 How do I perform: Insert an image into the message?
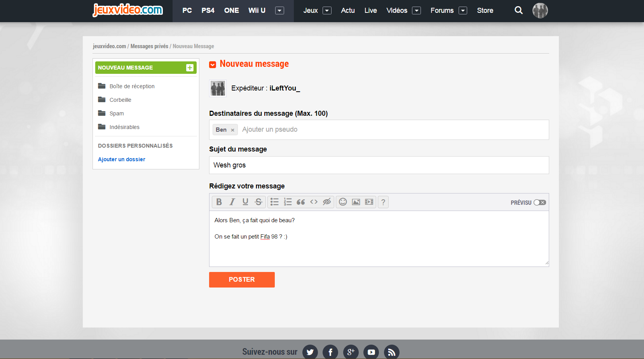[x=356, y=202]
